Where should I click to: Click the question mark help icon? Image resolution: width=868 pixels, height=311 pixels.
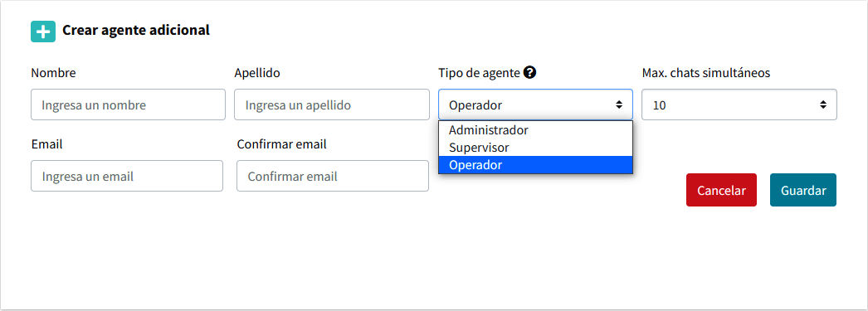point(530,72)
